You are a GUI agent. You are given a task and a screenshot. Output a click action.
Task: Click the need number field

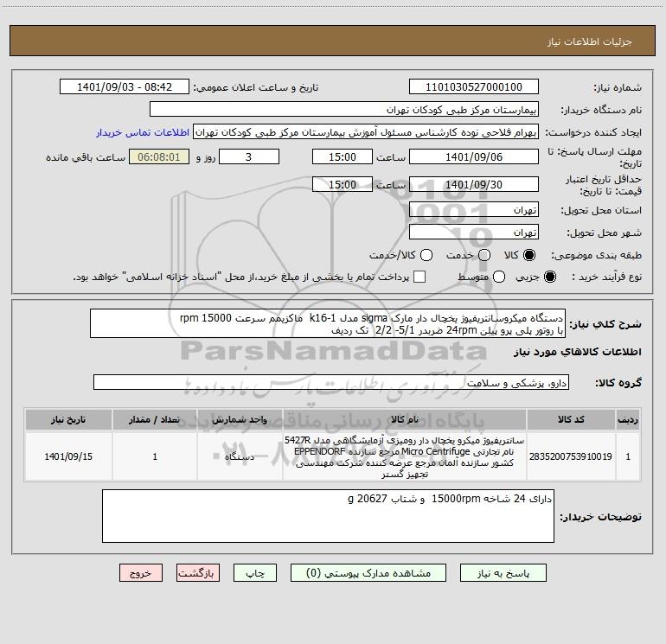(474, 87)
